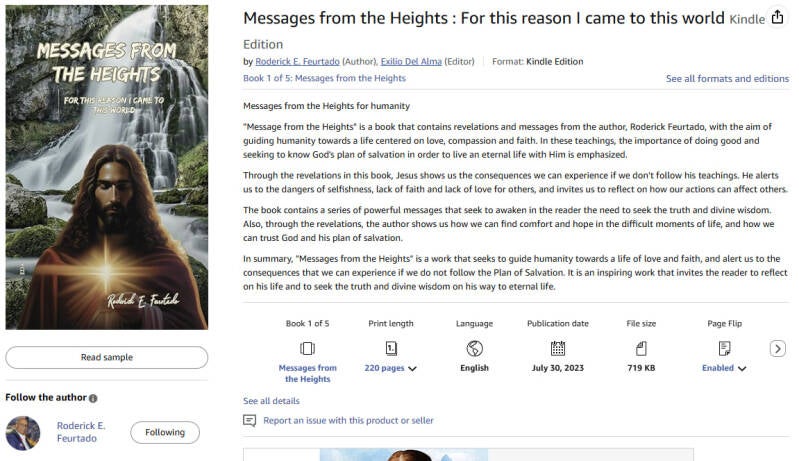Click the Read sample button

[x=106, y=357]
